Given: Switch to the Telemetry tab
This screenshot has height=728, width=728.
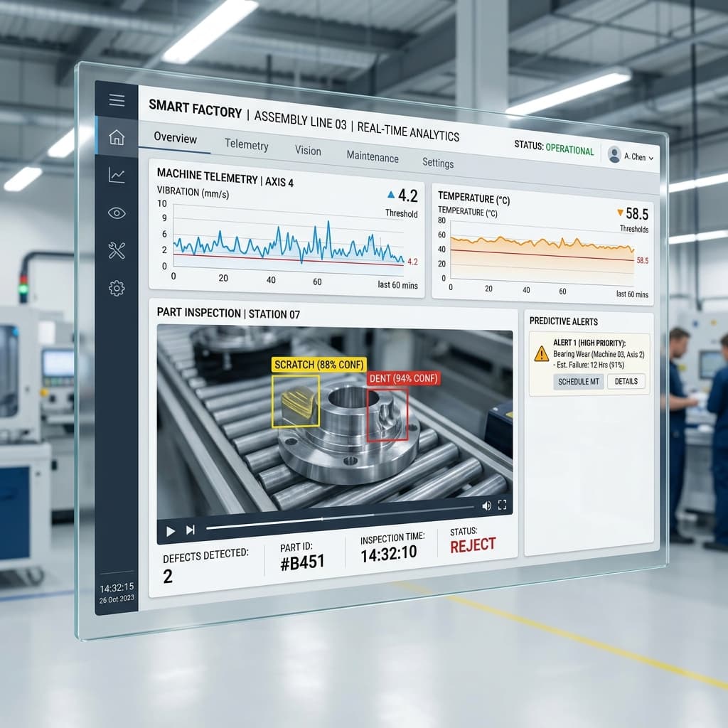Looking at the screenshot, I should 247,145.
